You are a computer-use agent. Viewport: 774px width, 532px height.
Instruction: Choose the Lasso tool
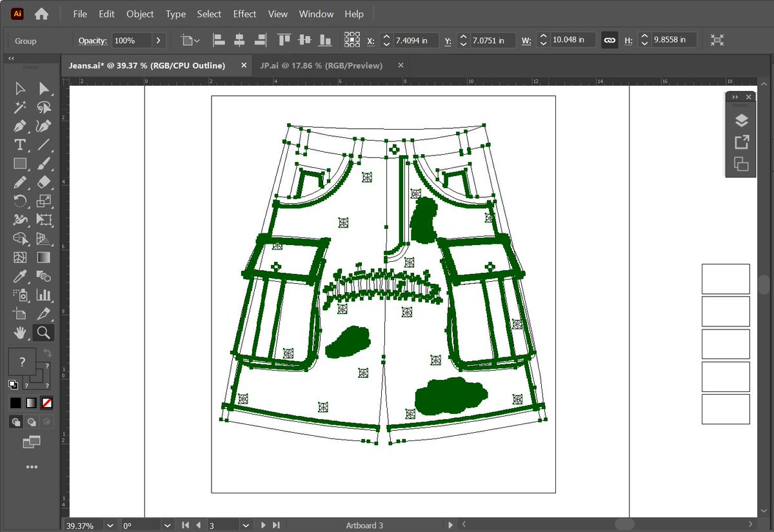pyautogui.click(x=44, y=107)
